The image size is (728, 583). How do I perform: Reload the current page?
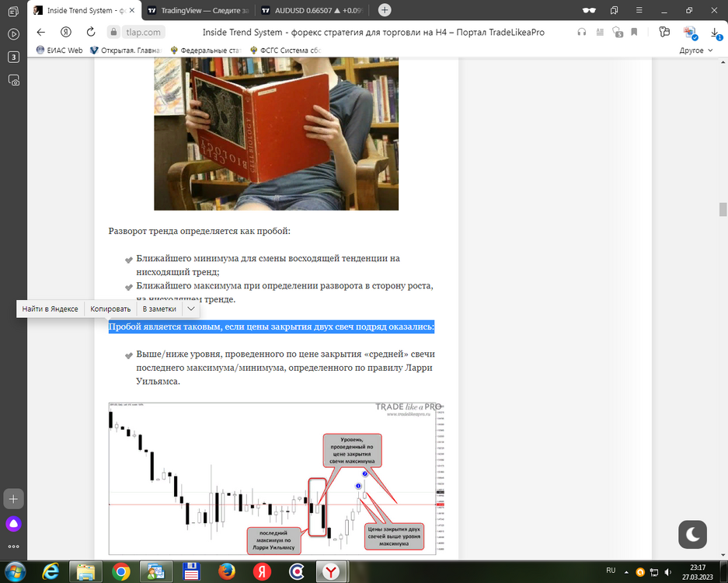[x=91, y=32]
